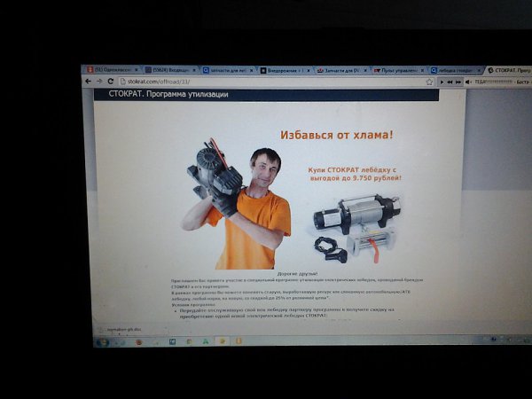532x399 pixels.
Task: Open the orange taskbar icon beside Start
Action: click(139, 341)
